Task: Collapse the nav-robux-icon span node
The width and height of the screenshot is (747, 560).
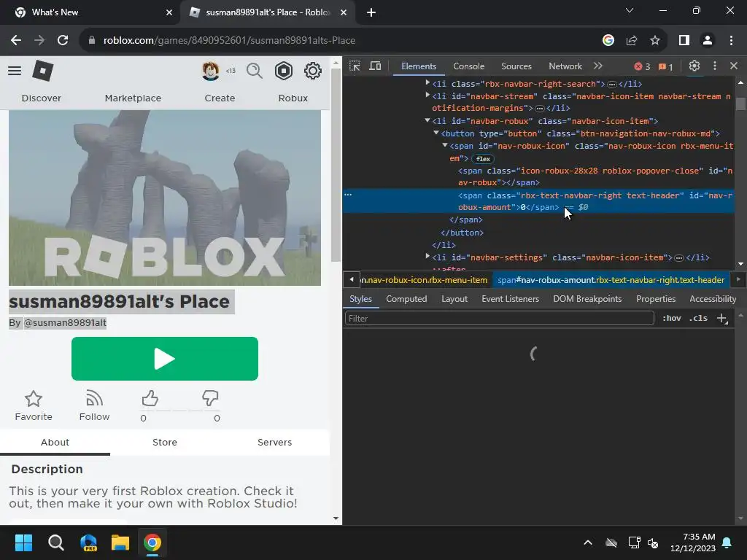Action: pyautogui.click(x=444, y=145)
